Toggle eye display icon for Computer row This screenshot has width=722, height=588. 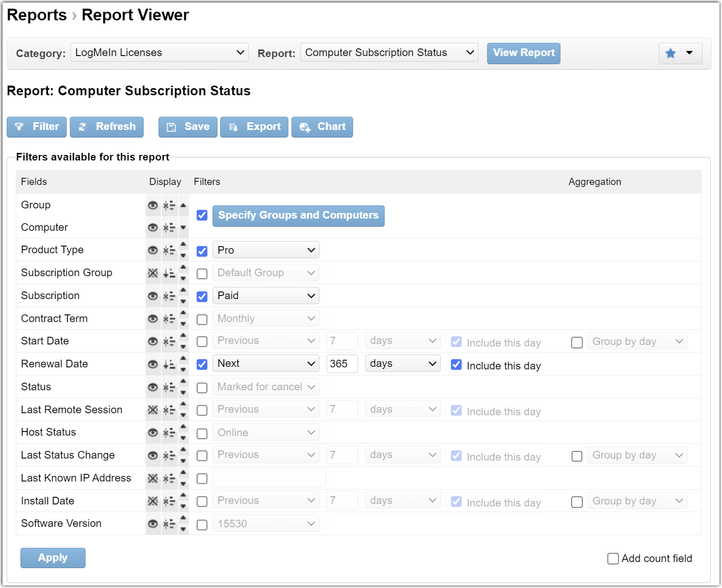[x=153, y=228]
